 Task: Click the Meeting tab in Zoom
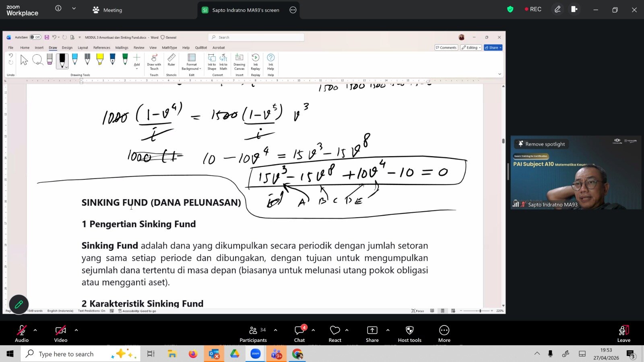107,10
